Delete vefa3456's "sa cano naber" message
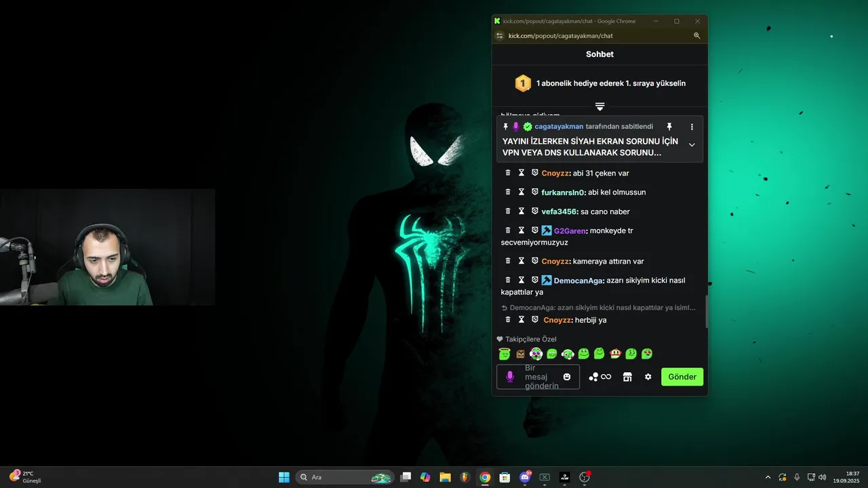 508,211
